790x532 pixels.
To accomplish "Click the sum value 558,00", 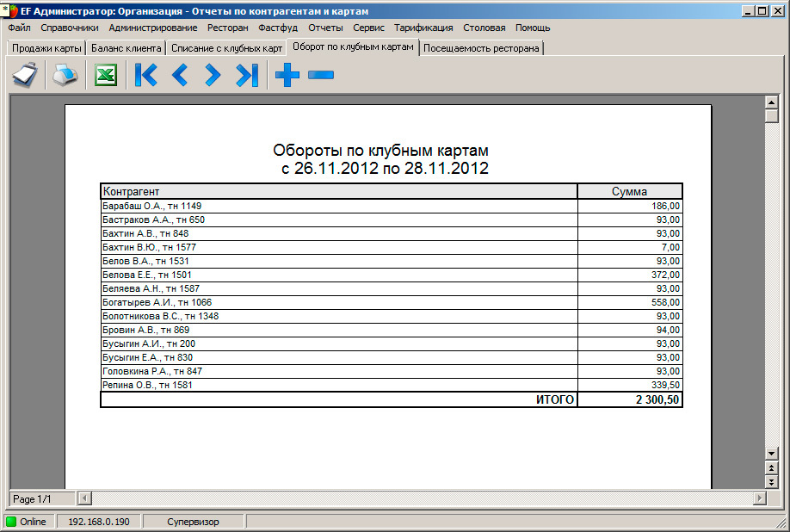I will point(665,302).
